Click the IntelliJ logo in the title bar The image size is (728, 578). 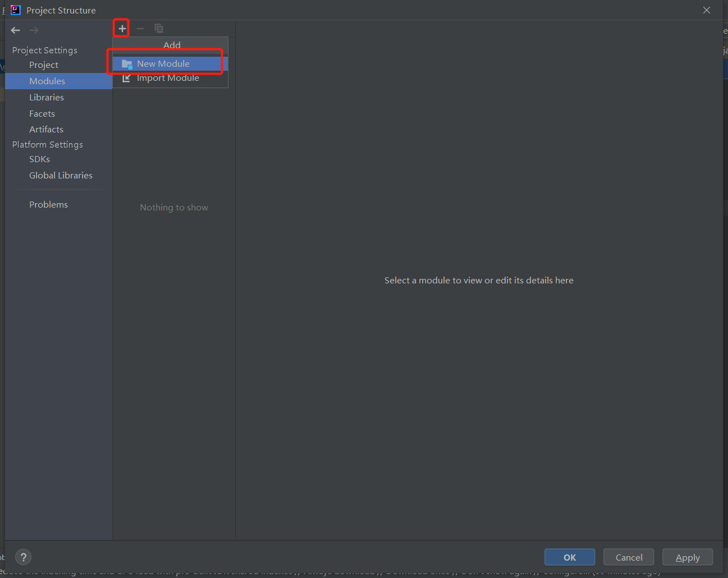[x=16, y=10]
